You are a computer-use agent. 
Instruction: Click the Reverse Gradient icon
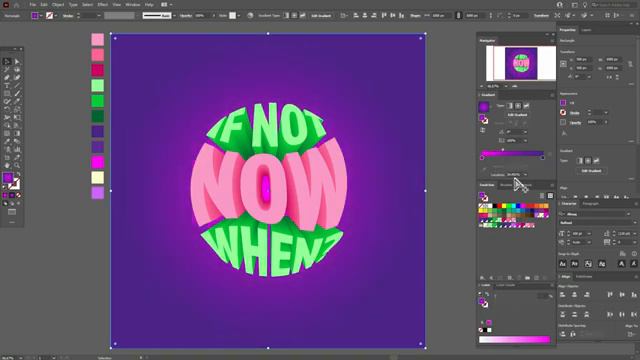click(x=483, y=130)
